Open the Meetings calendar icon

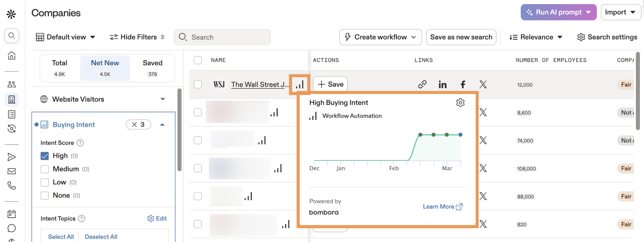[12, 214]
